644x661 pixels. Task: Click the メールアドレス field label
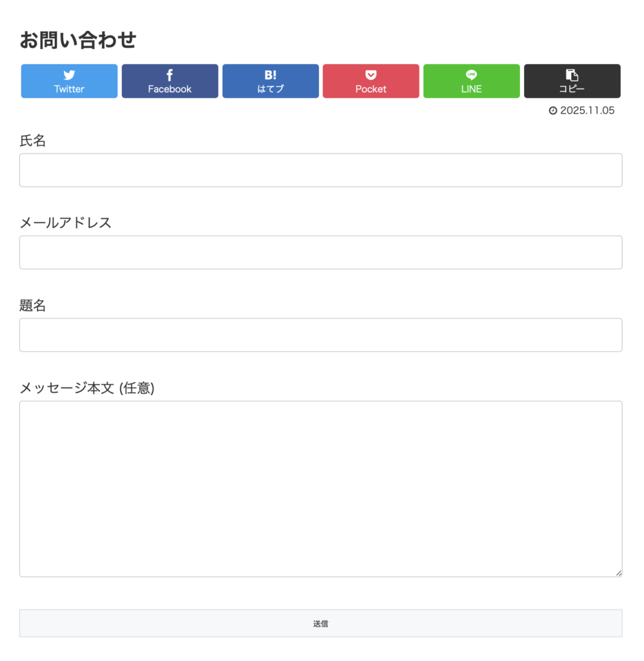[x=65, y=223]
